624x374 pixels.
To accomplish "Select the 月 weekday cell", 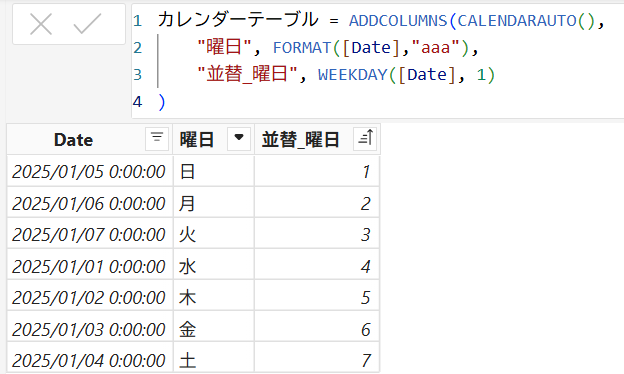I will point(214,203).
